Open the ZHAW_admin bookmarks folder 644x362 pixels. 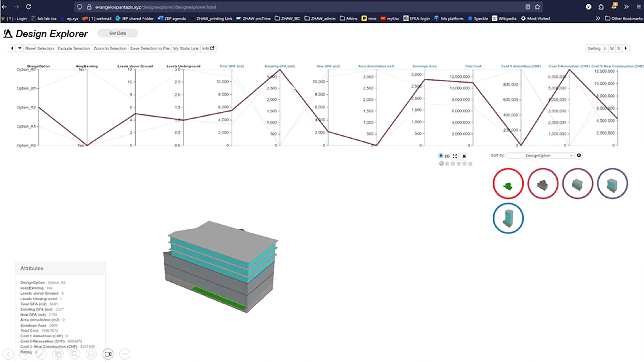320,18
